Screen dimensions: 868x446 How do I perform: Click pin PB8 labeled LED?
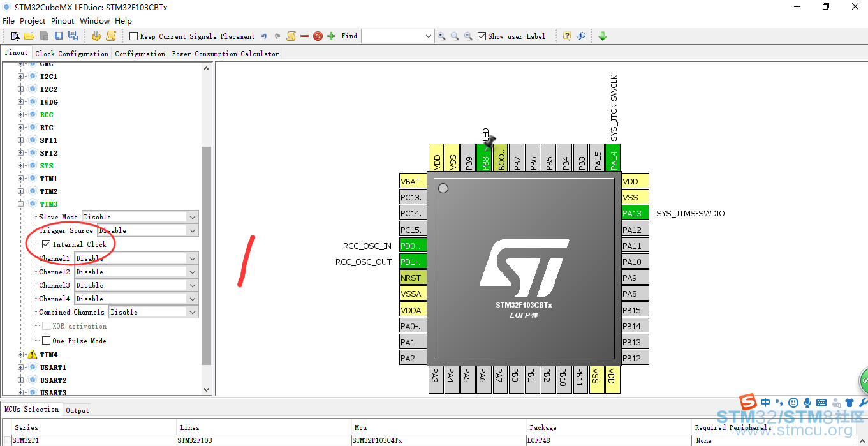[485, 157]
